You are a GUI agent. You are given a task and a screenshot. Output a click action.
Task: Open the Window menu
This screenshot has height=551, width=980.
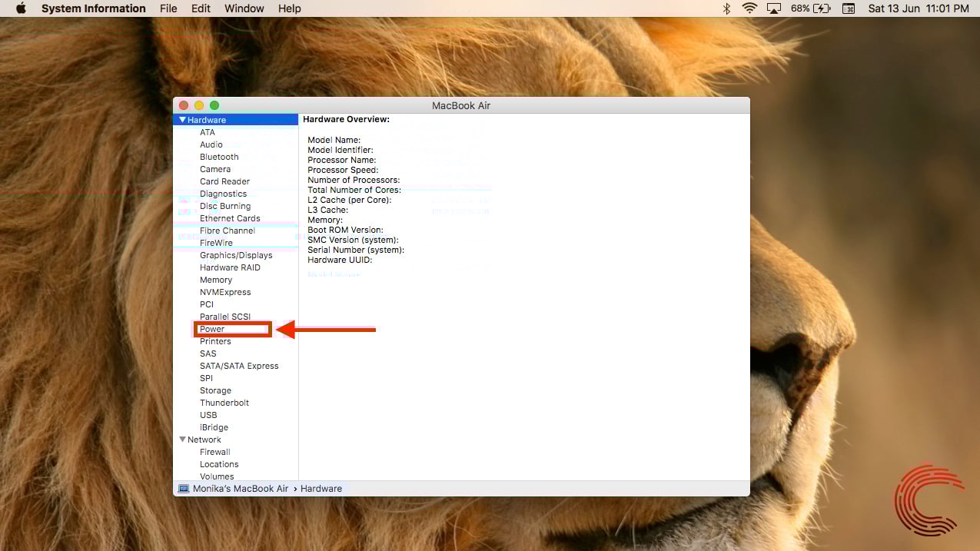click(x=244, y=8)
